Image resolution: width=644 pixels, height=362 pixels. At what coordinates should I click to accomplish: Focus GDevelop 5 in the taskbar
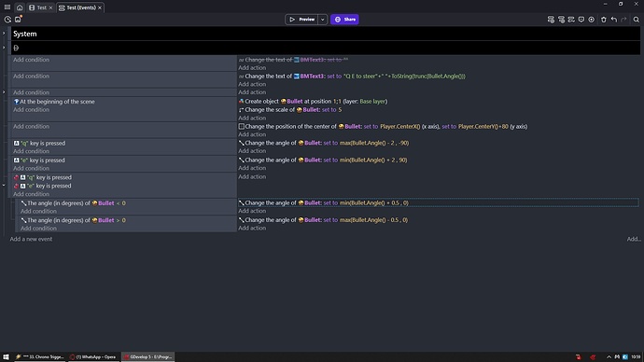147,357
